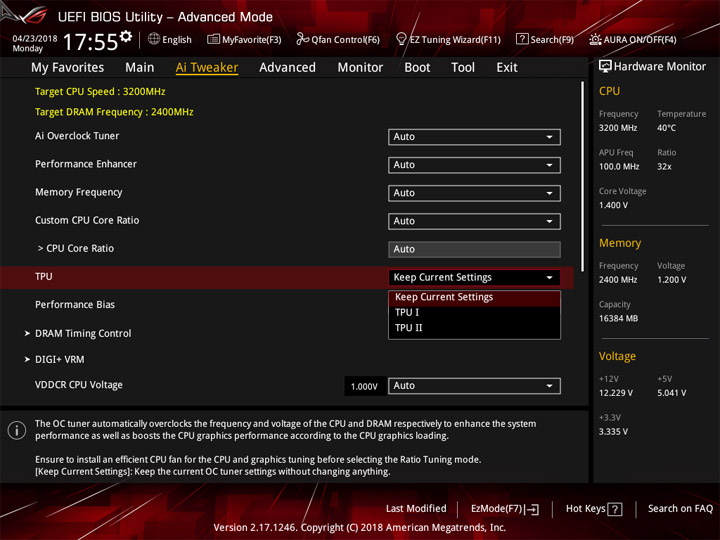Open the time settings gear icon
The height and width of the screenshot is (540, 720).
126,36
